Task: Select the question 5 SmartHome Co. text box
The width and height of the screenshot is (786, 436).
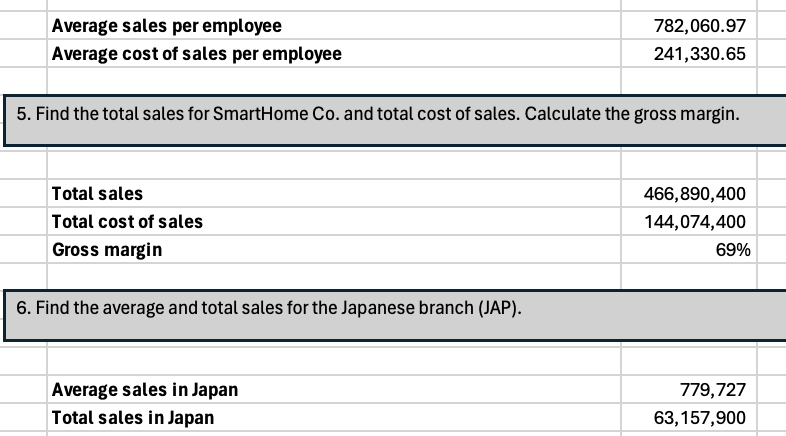Action: (380, 114)
